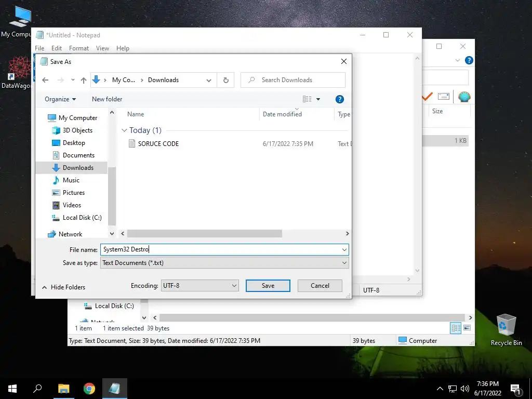Click the Back arrow in Save As dialog
The width and height of the screenshot is (532, 399).
pos(45,80)
